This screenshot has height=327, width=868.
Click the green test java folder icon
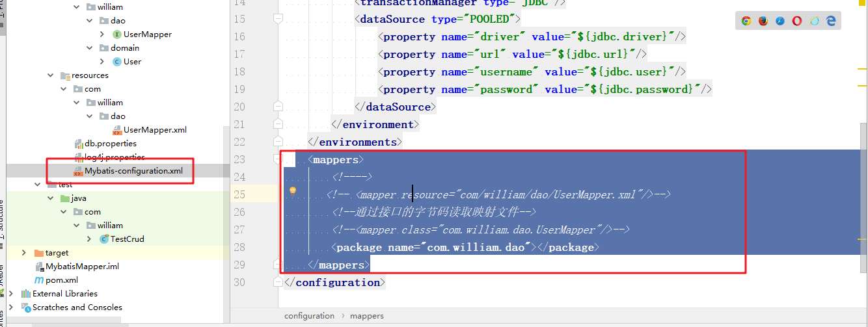coord(64,198)
